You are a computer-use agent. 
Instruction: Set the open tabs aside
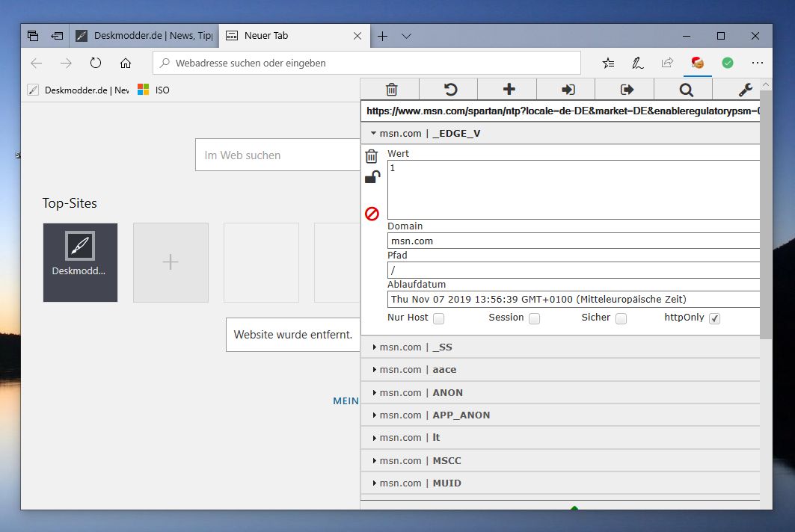coord(57,35)
